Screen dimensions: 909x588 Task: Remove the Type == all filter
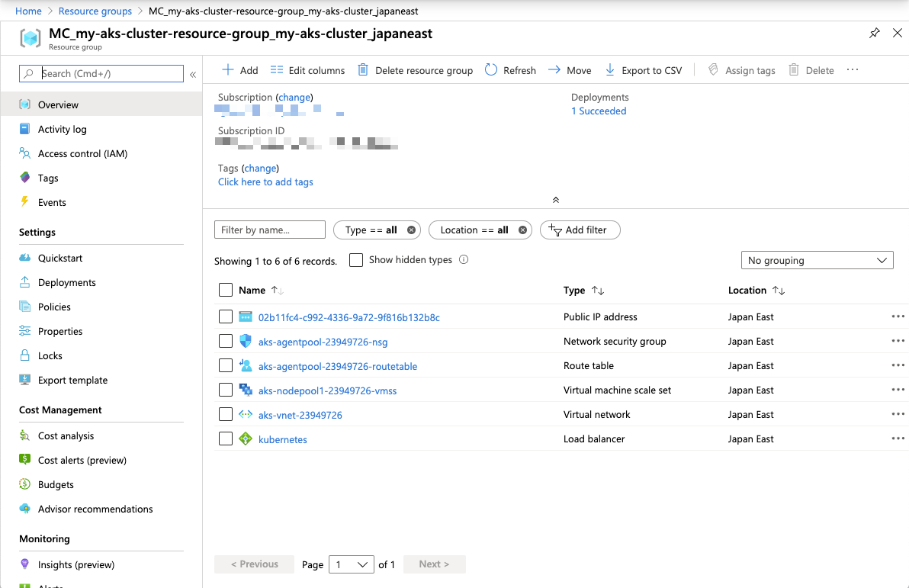click(411, 230)
